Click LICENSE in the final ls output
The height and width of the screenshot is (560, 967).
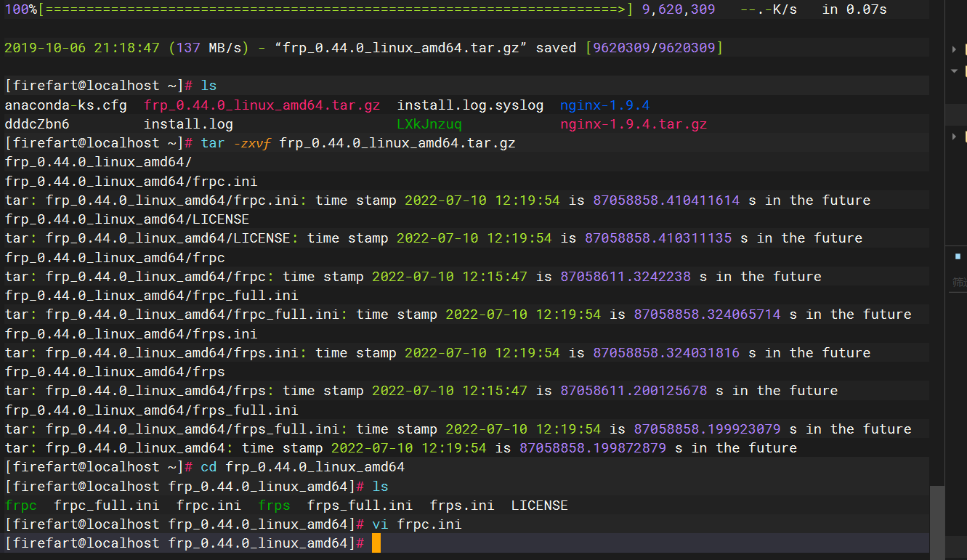point(540,506)
